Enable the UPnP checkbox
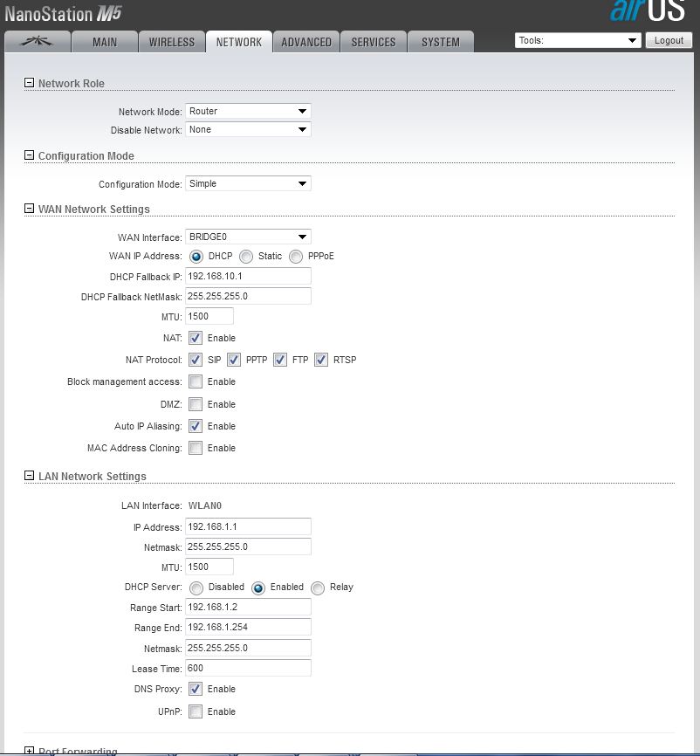700x756 pixels. [x=196, y=711]
